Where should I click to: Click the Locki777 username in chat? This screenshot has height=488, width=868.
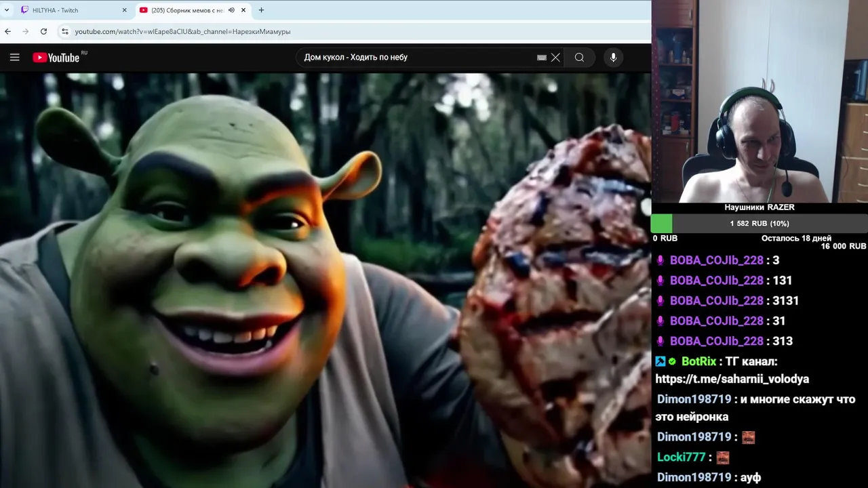[681, 457]
